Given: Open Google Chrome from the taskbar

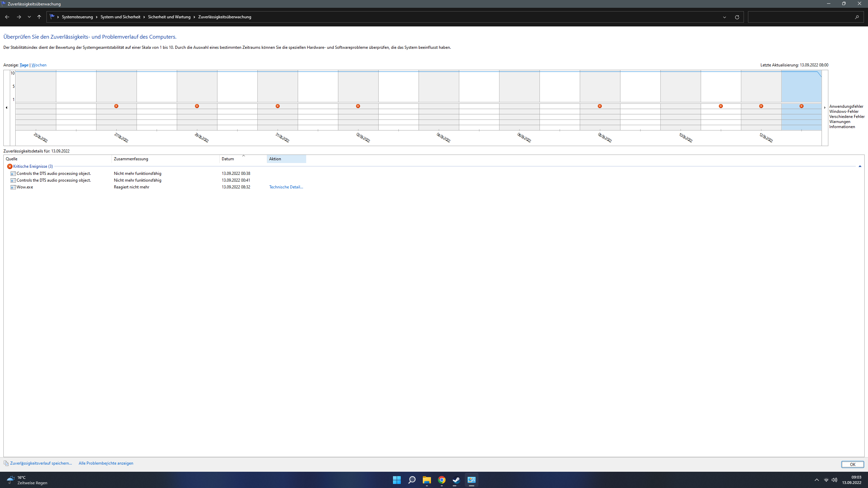Looking at the screenshot, I should (441, 480).
